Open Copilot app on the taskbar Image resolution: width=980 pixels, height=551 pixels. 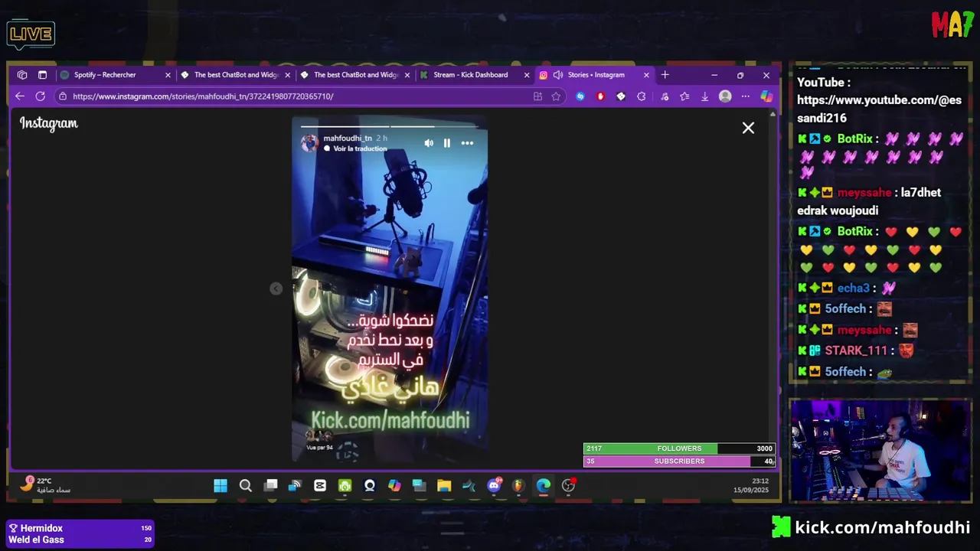pos(394,485)
